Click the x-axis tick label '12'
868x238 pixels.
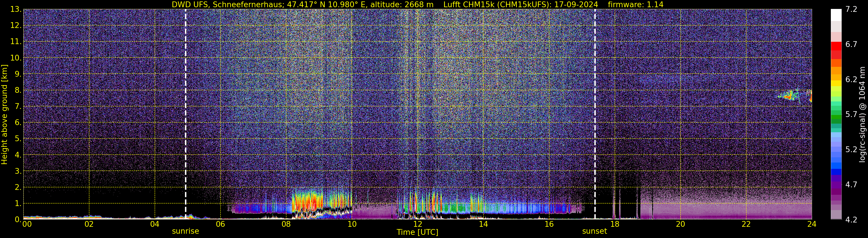[417, 224]
